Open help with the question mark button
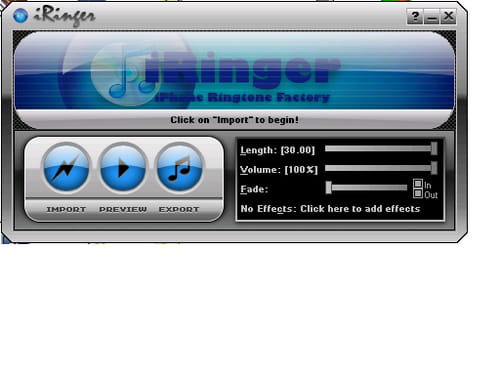 tap(415, 16)
